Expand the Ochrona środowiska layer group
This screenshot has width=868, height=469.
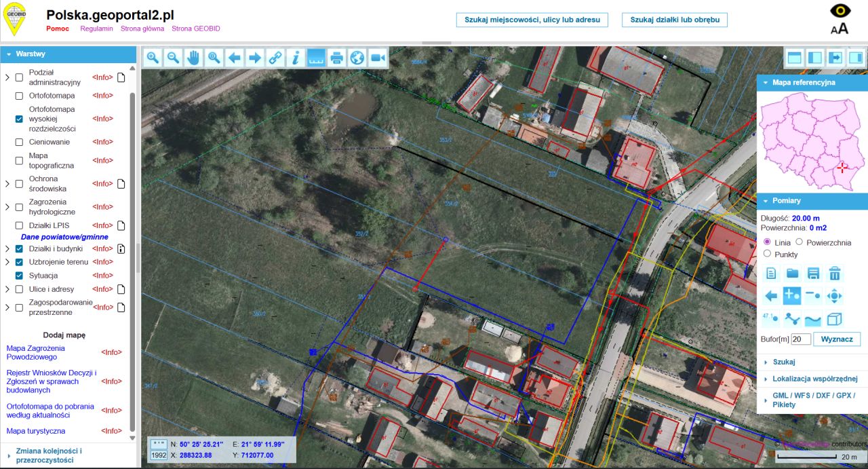tap(7, 184)
